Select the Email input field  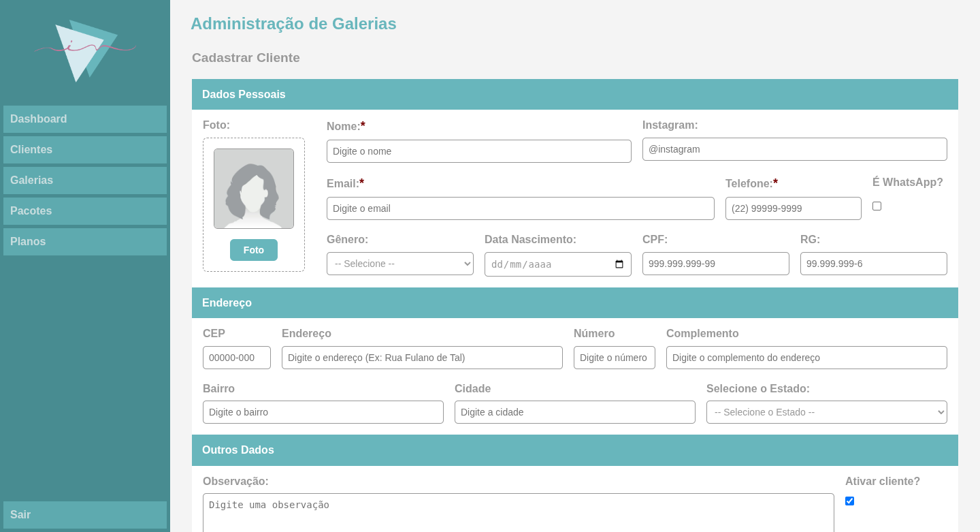tap(521, 208)
